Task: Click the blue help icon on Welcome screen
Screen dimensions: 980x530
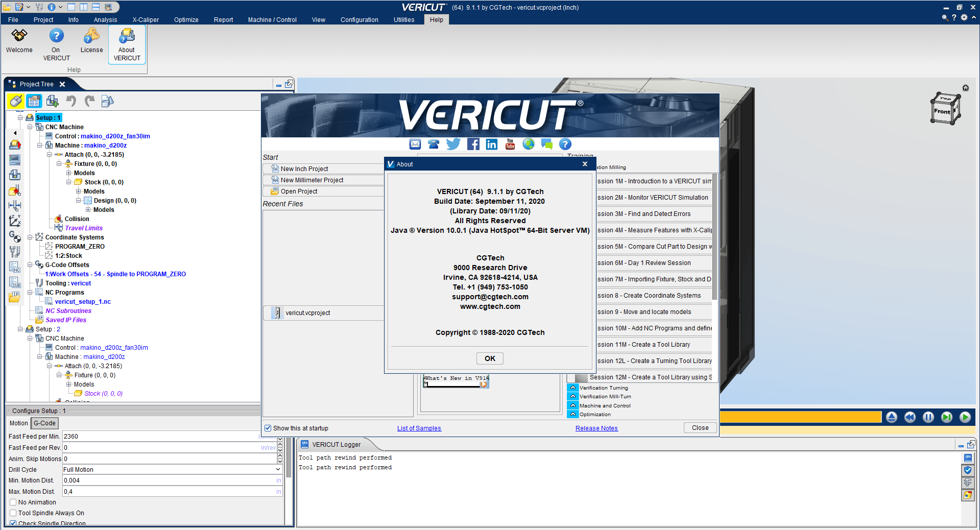Action: [565, 144]
